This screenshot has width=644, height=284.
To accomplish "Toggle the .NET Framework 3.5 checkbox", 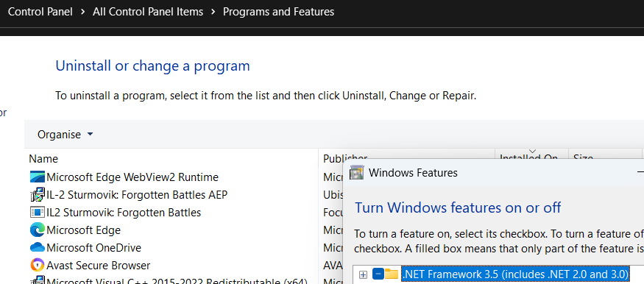I will (x=378, y=274).
